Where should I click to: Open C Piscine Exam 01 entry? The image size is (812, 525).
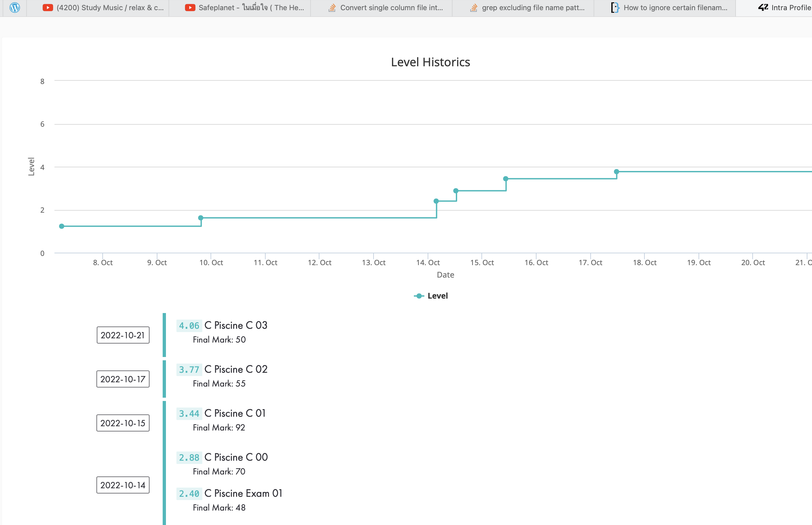coord(243,493)
